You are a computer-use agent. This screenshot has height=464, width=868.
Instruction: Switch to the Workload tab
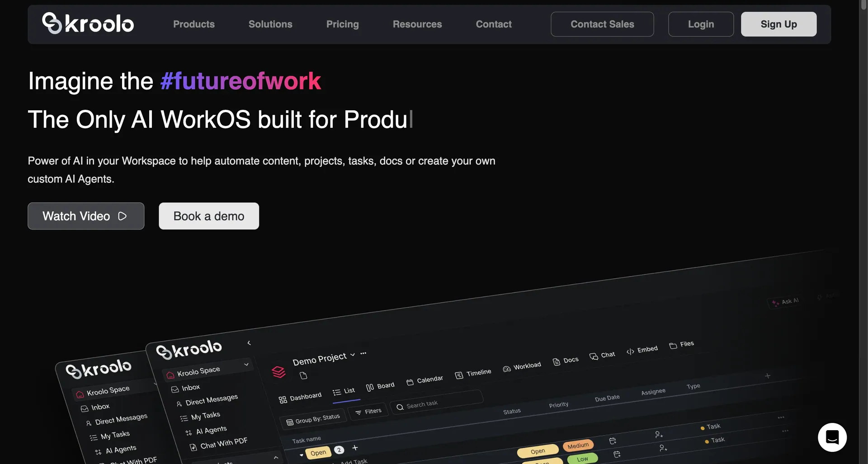[x=522, y=367]
